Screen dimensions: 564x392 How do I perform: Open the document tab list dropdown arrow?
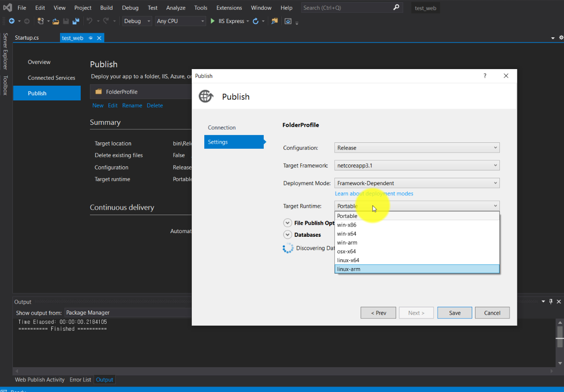(x=553, y=38)
